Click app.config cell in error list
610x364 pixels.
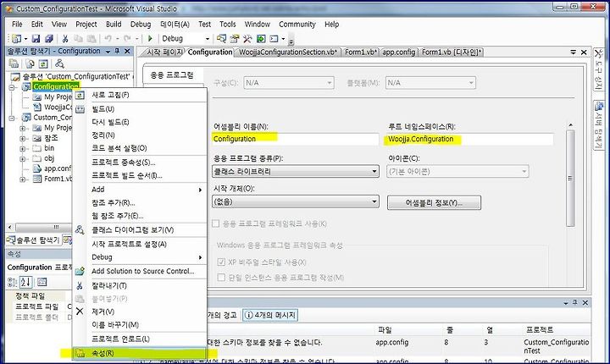click(x=391, y=342)
